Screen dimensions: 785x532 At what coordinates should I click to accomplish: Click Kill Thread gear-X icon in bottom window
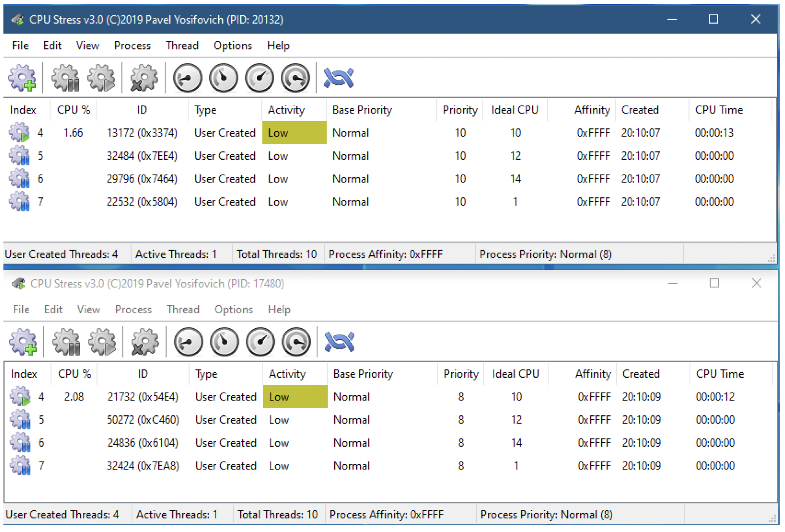[x=145, y=342]
